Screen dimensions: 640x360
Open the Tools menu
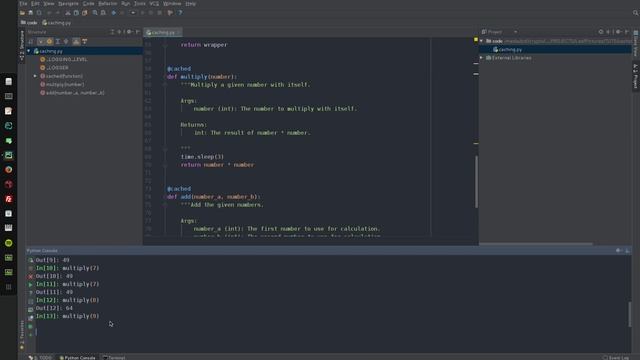[x=140, y=4]
